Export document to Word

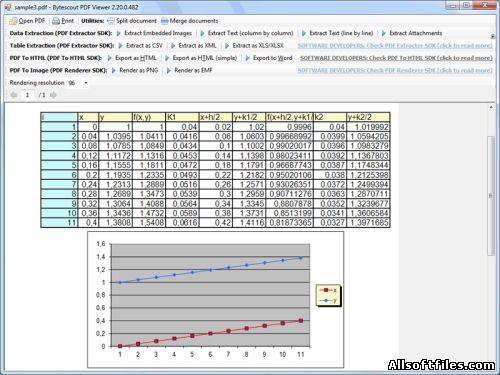pyautogui.click(x=269, y=58)
